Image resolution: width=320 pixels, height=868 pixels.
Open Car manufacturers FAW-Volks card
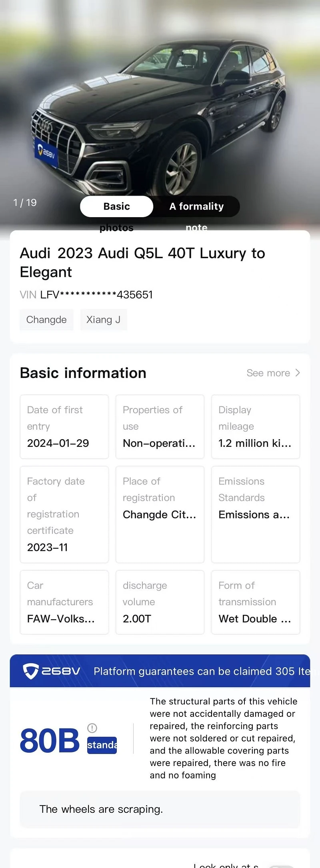tap(64, 602)
